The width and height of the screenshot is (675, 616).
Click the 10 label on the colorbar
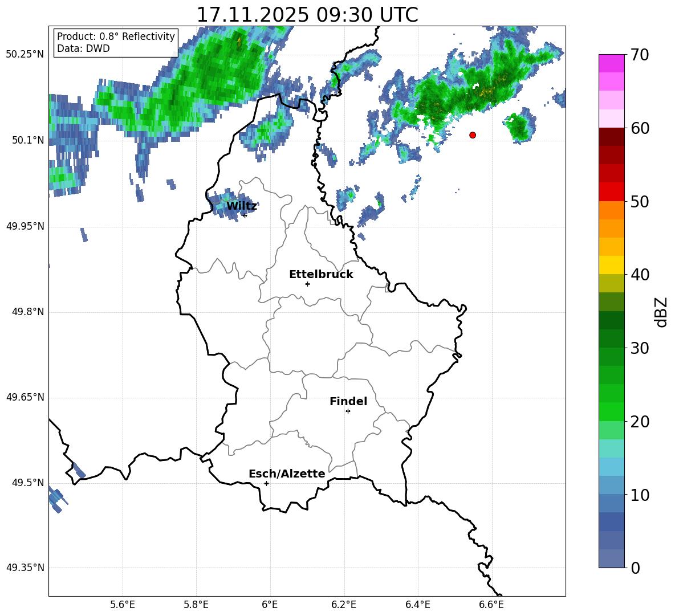pos(640,495)
